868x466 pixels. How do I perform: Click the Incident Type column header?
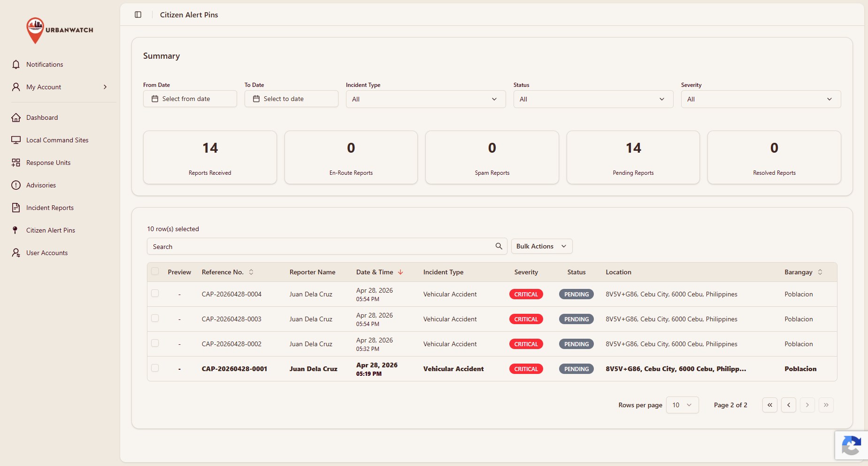(x=443, y=272)
